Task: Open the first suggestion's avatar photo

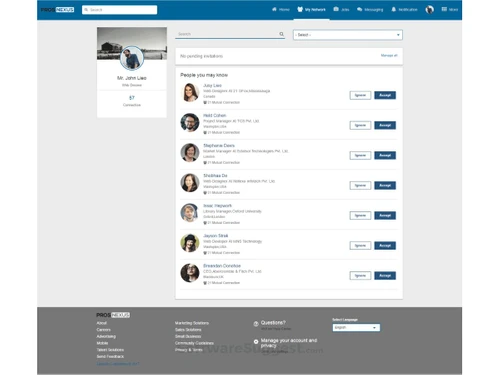Action: click(x=190, y=92)
